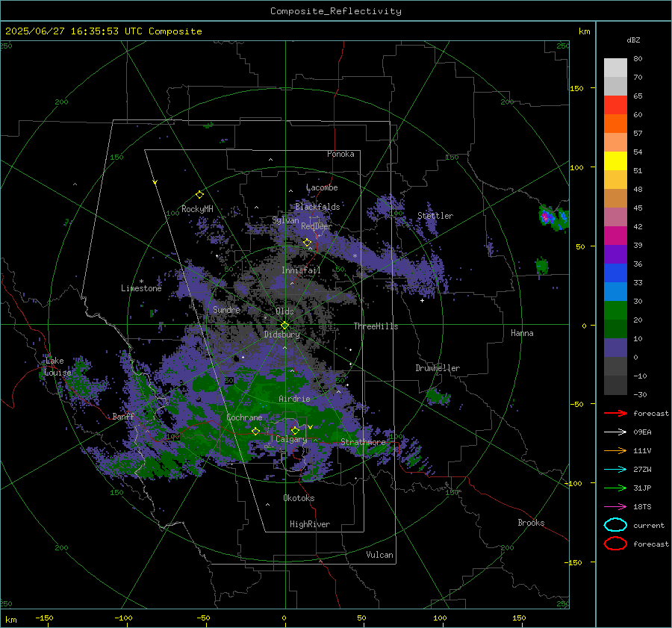Image resolution: width=672 pixels, height=628 pixels.
Task: Click the Banff label
Action: [123, 417]
